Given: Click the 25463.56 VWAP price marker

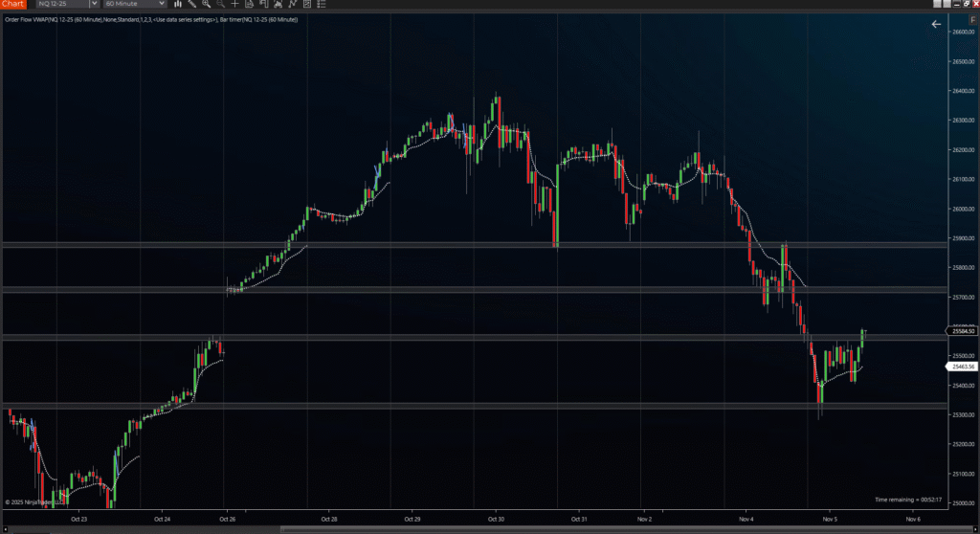Looking at the screenshot, I should tap(960, 367).
